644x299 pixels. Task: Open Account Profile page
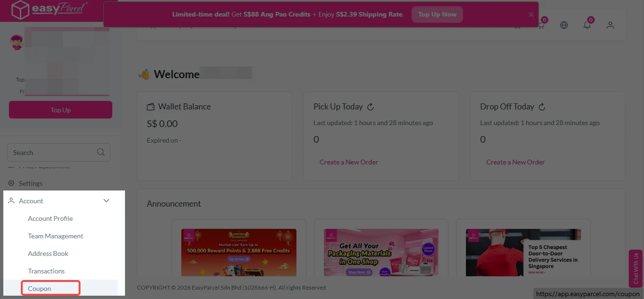tap(50, 218)
